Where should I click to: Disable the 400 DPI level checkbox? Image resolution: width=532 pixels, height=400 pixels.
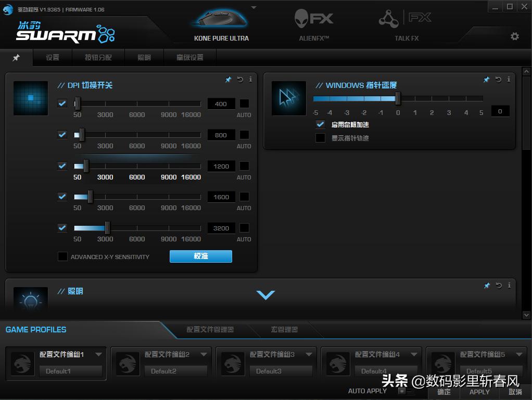(62, 104)
